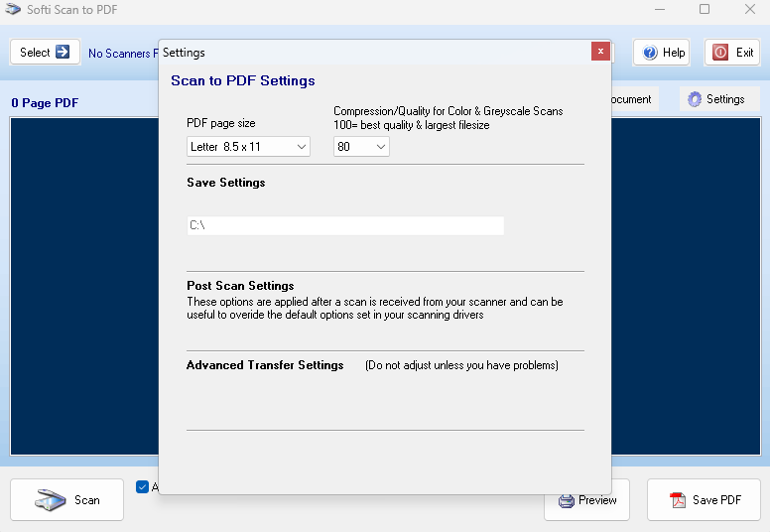The width and height of the screenshot is (770, 532).
Task: Click the question mark Help icon
Action: (x=650, y=53)
